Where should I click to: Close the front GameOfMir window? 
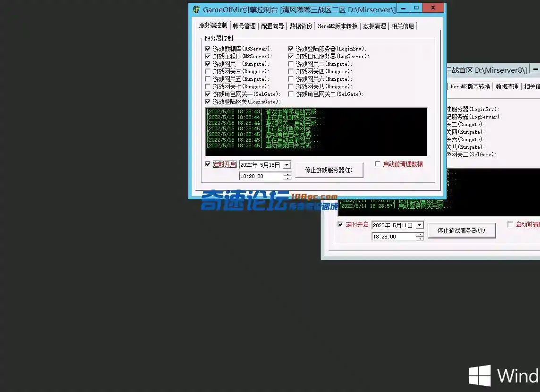[433, 8]
